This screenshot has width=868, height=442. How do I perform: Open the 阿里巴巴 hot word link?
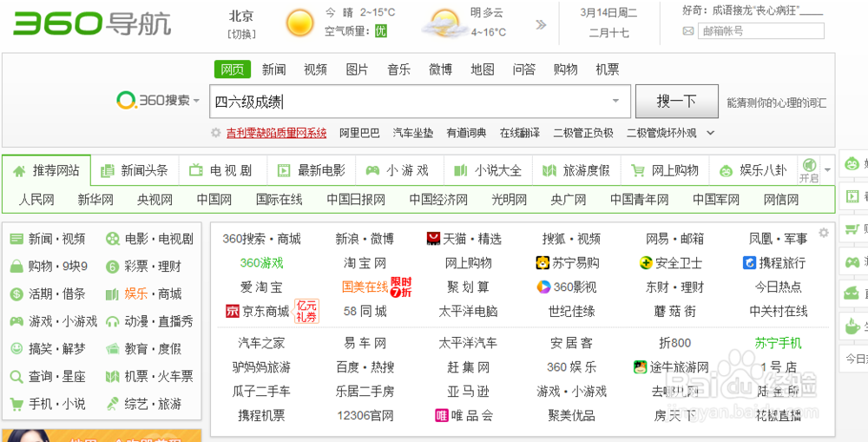(360, 133)
